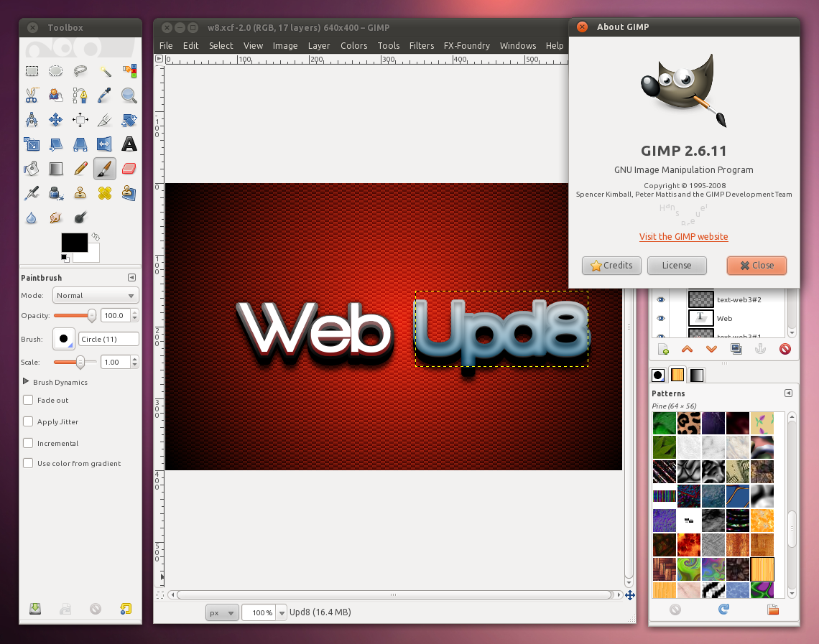Click the new layer icon
The height and width of the screenshot is (644, 819).
coord(663,349)
